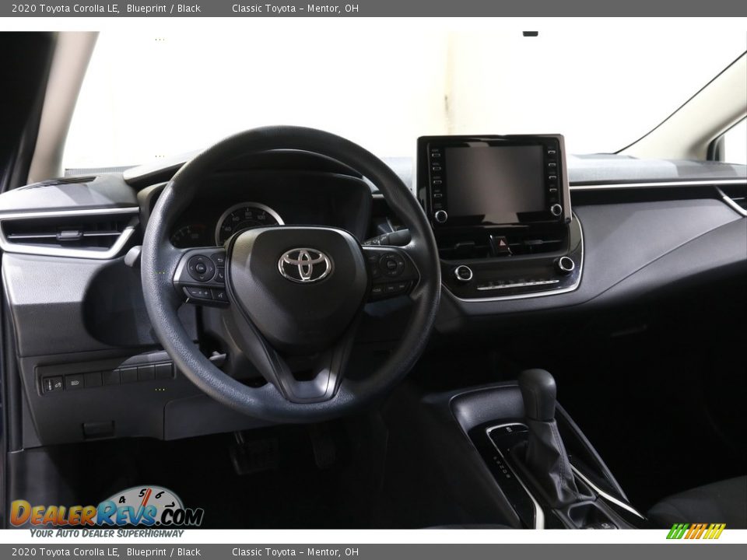The width and height of the screenshot is (747, 560).
Task: Rotate the left climate temperature dial
Action: (464, 273)
